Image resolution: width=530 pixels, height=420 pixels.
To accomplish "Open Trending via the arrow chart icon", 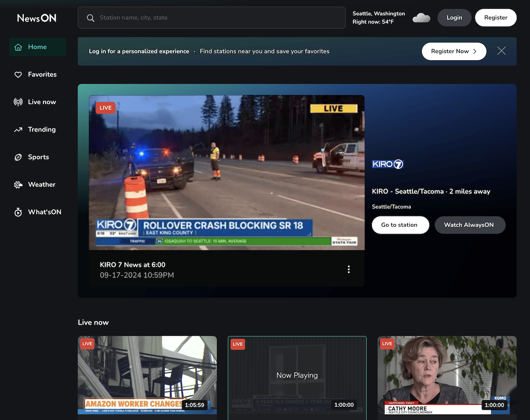I will (18, 130).
